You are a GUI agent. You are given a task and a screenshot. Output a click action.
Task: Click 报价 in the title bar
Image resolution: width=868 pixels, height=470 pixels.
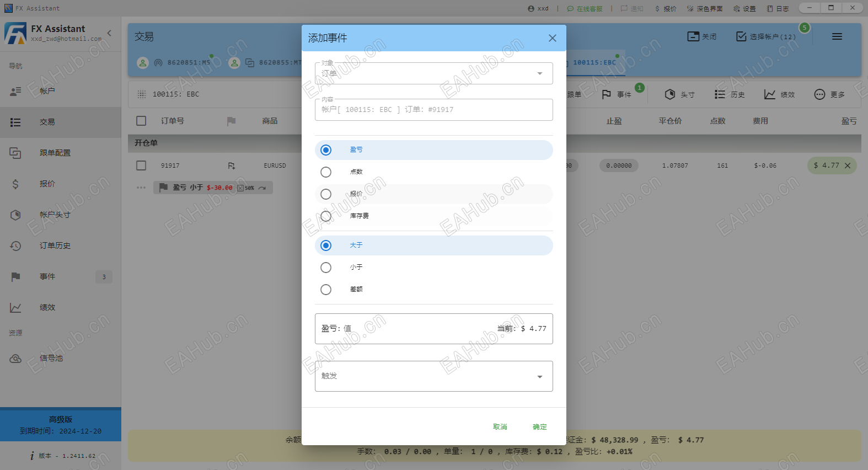coord(666,8)
